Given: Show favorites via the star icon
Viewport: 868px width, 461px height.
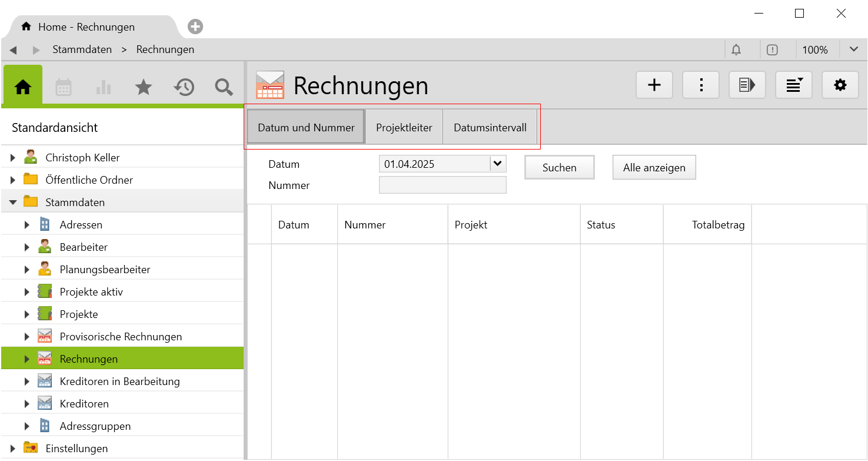Looking at the screenshot, I should tap(143, 87).
